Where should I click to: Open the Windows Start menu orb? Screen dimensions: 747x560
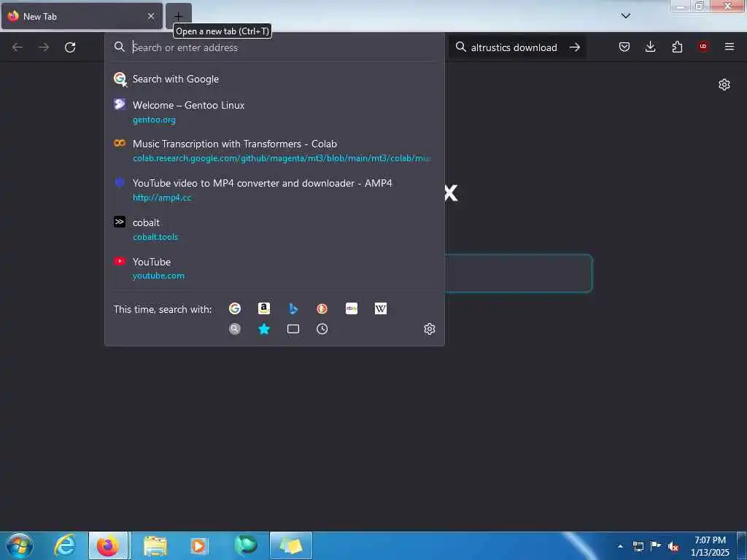click(x=20, y=545)
